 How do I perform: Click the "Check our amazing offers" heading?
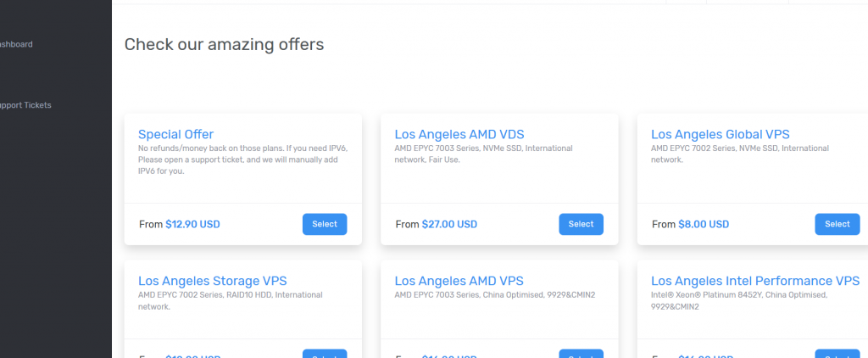[224, 44]
